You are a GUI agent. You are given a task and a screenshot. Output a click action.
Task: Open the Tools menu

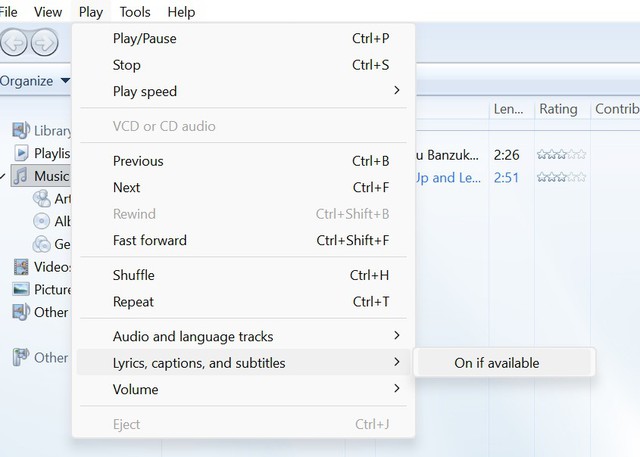coord(135,12)
